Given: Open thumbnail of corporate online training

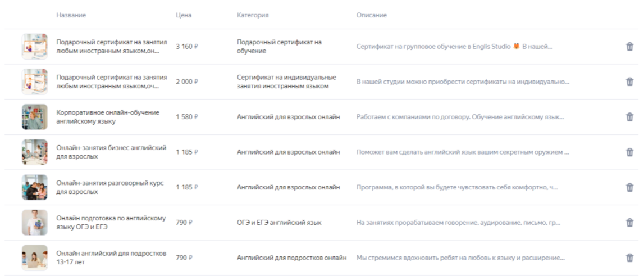Looking at the screenshot, I should click(x=34, y=117).
